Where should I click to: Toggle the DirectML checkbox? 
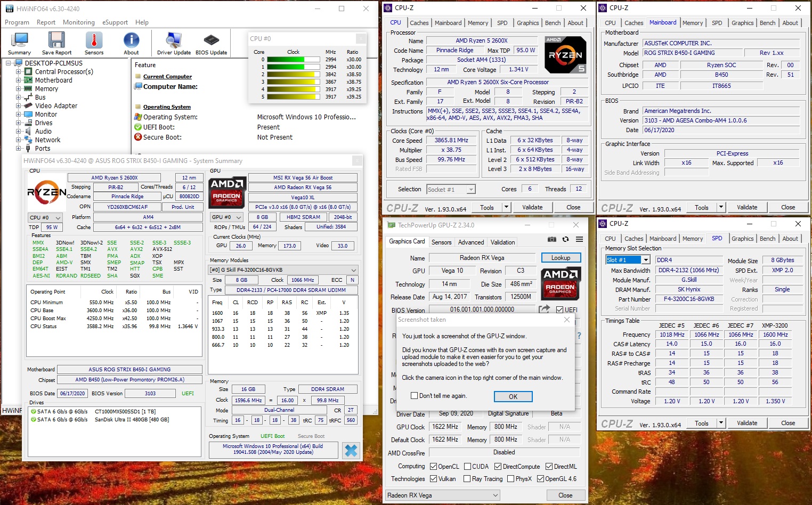(549, 466)
